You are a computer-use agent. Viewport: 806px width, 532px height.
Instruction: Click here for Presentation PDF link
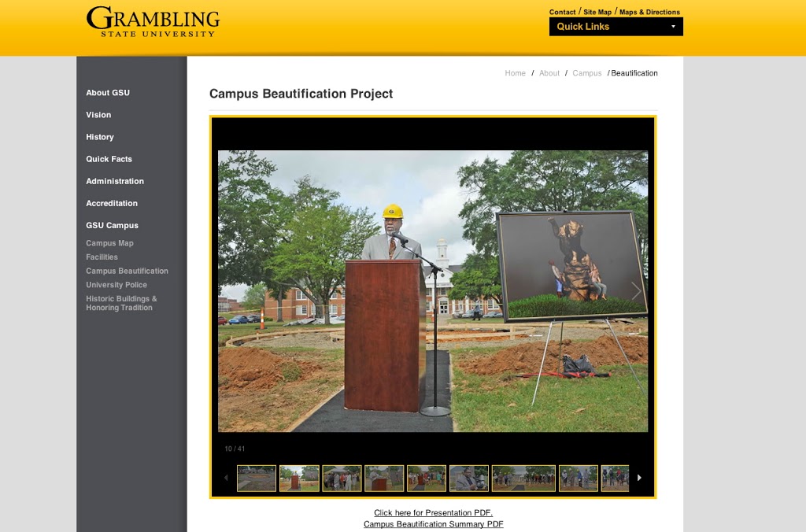(433, 513)
